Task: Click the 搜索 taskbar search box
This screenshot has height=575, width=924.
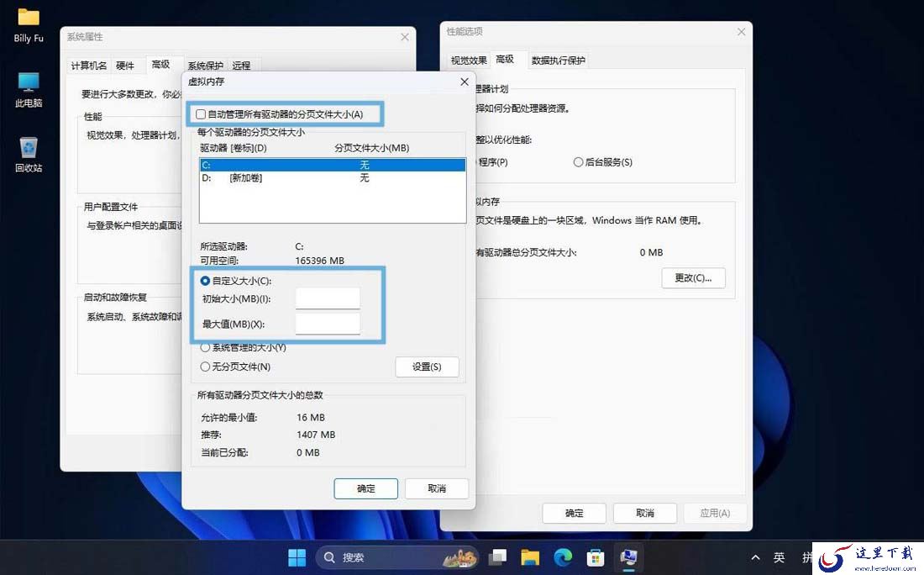Action: [x=398, y=557]
